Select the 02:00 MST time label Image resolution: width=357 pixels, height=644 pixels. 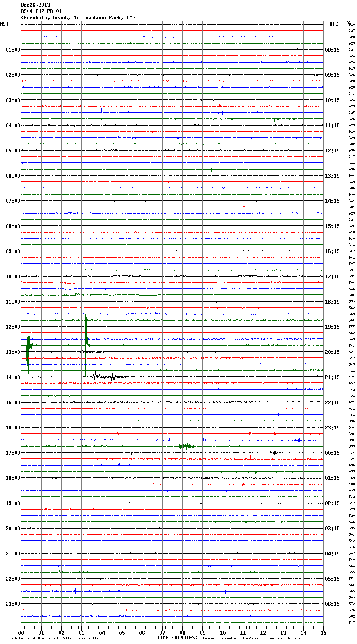13,75
